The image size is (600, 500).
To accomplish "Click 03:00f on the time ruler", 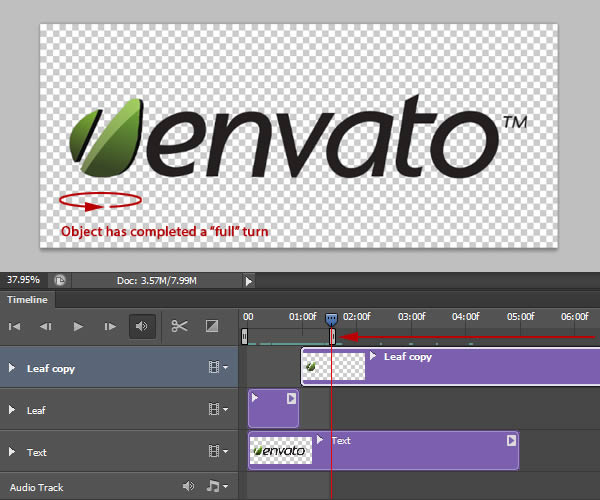I will tap(411, 317).
